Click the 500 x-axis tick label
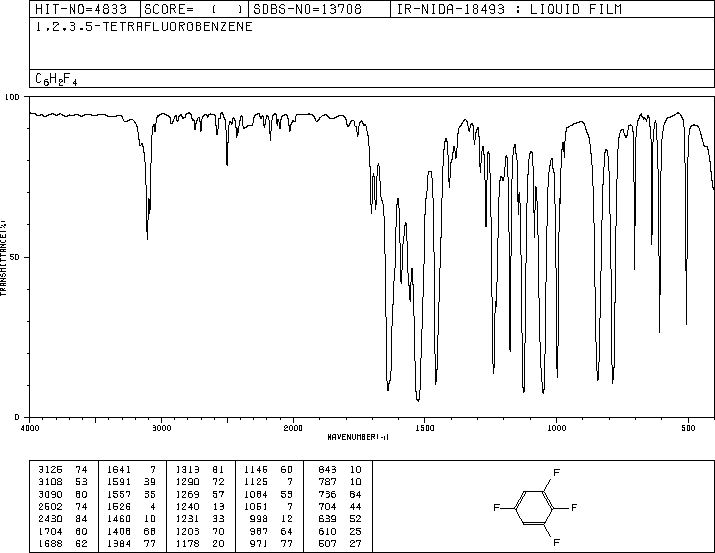The image size is (715, 553). (688, 428)
